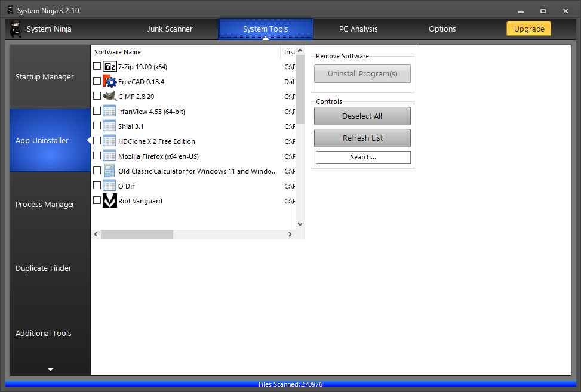Open the PC Analysis tab
This screenshot has height=392, width=581.
pos(358,29)
